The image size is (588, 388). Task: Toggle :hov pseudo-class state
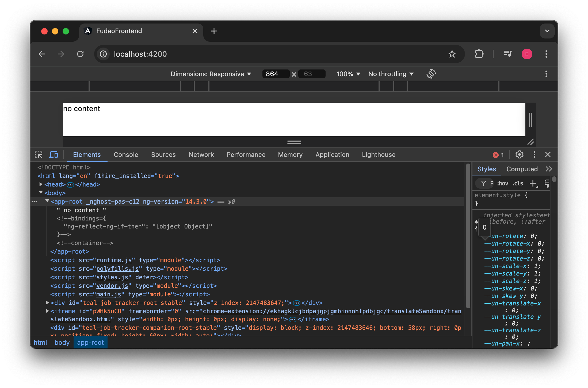pos(502,183)
